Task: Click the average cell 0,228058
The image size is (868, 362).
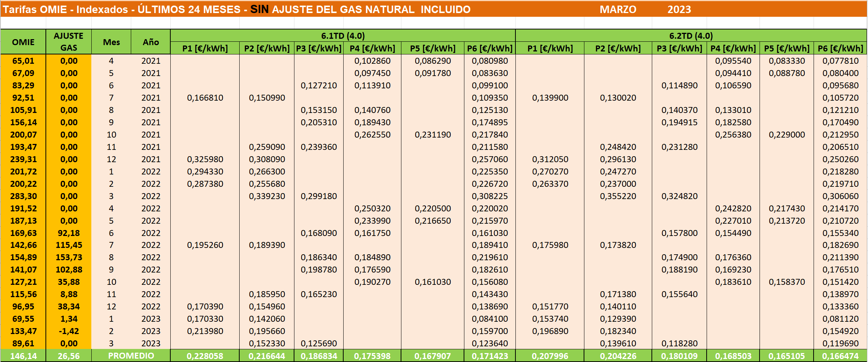Action: pyautogui.click(x=205, y=356)
